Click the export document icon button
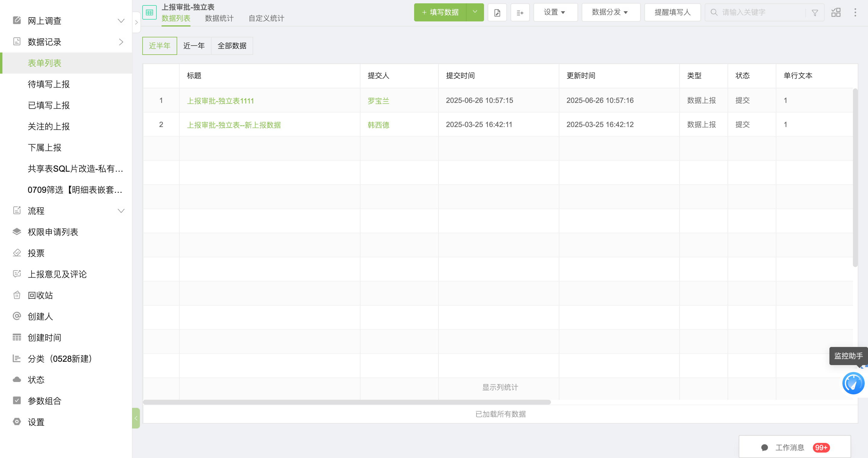The width and height of the screenshot is (868, 458). point(497,12)
